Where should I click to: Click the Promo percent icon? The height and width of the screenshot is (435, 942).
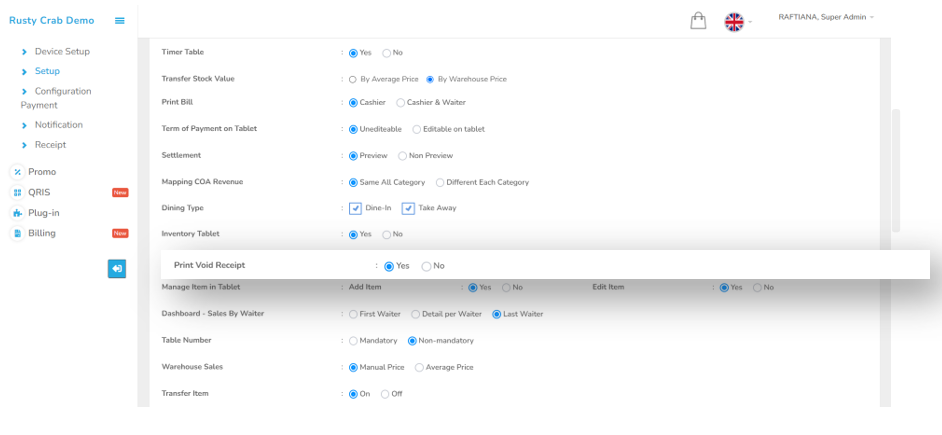[17, 172]
